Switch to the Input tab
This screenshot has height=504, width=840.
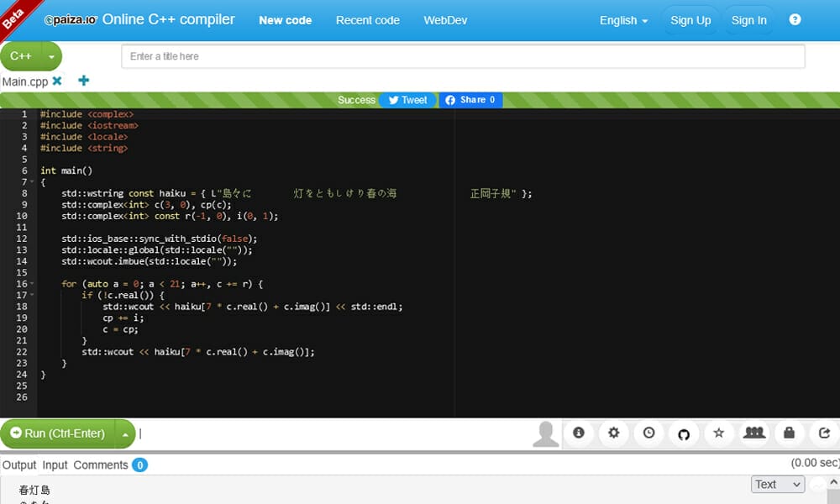click(55, 465)
